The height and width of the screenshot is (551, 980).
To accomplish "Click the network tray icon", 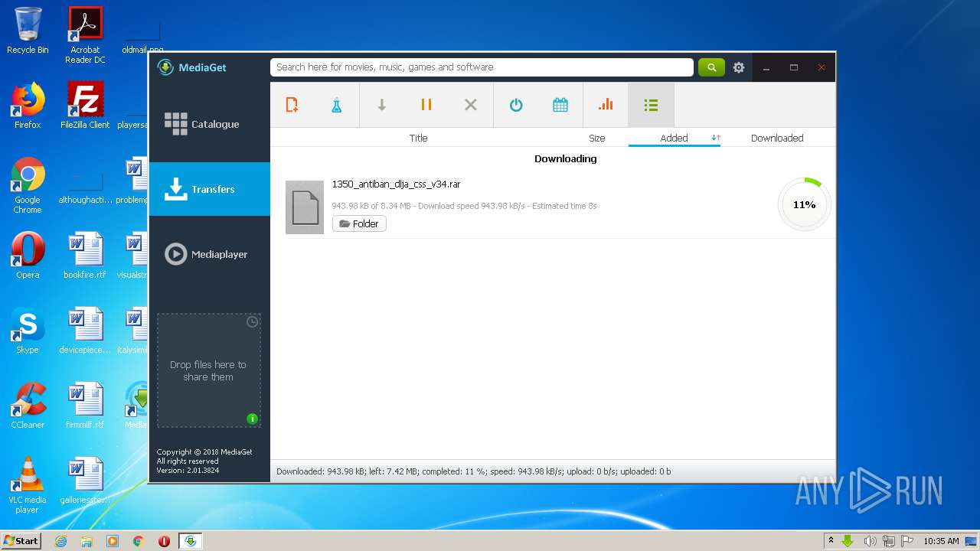I will [x=889, y=541].
